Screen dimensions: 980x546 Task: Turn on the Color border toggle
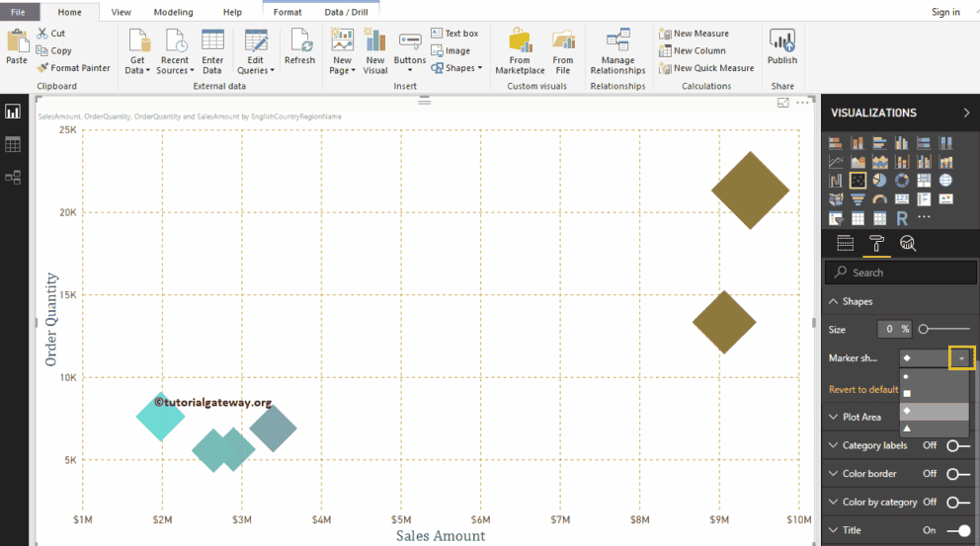pyautogui.click(x=957, y=474)
